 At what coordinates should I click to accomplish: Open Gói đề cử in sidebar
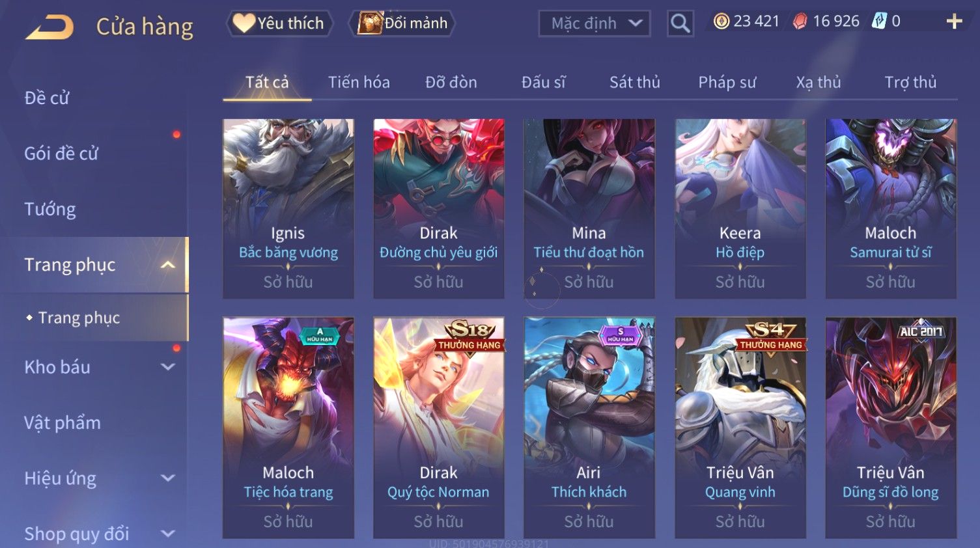point(61,154)
